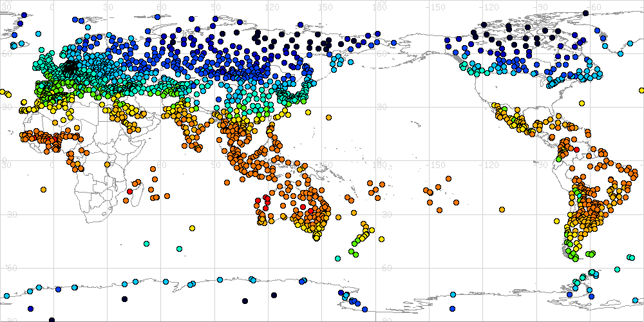Click the red station dot on Madagascar
Viewport: 644px width, 322px height.
click(129, 191)
